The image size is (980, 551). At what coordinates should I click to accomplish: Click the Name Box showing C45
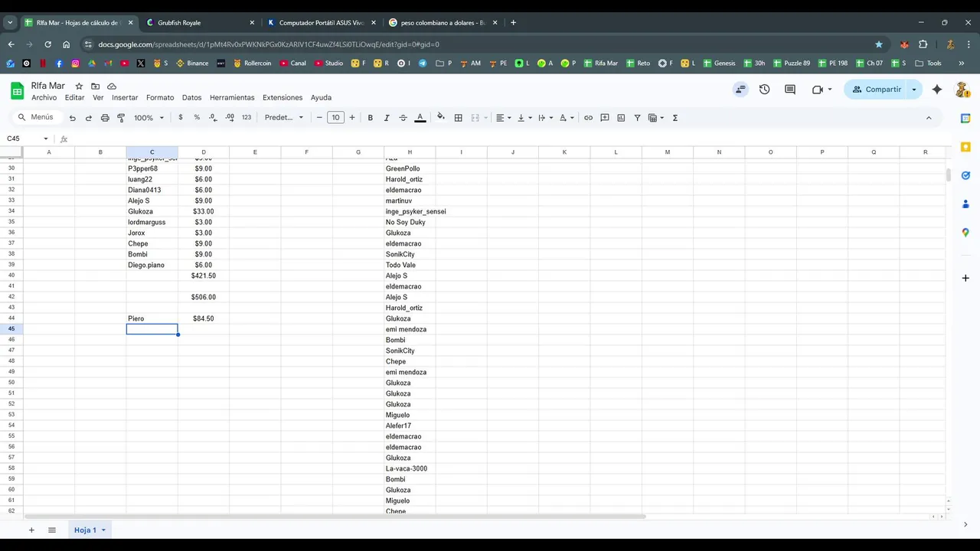tap(28, 139)
